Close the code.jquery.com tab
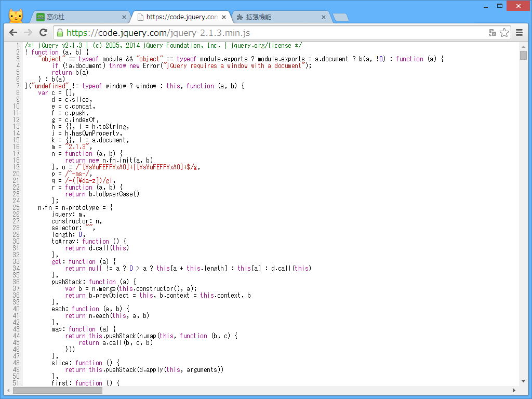 click(224, 17)
